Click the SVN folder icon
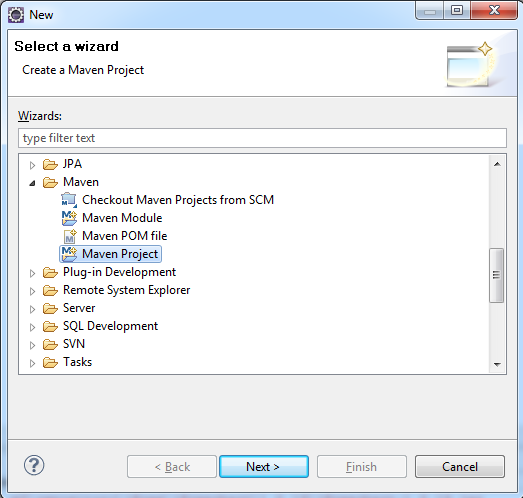Image resolution: width=523 pixels, height=498 pixels. 50,344
